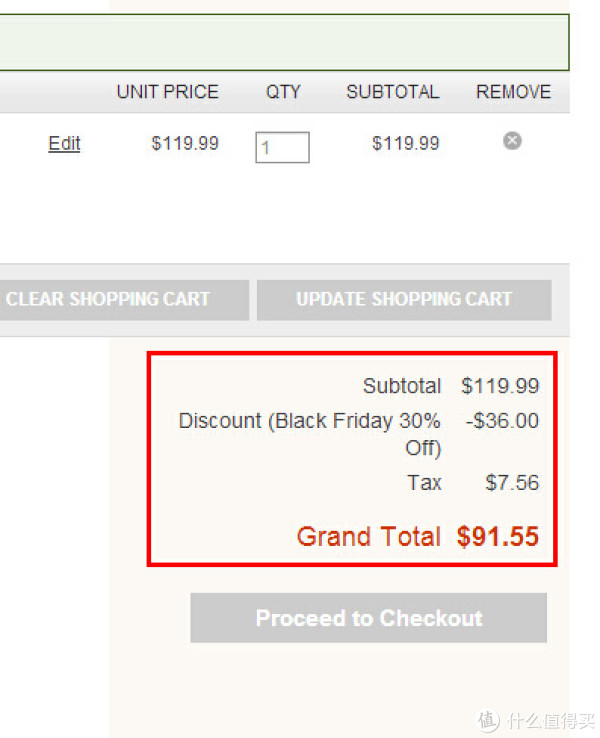Click the Tax label
600x738 pixels.
424,483
